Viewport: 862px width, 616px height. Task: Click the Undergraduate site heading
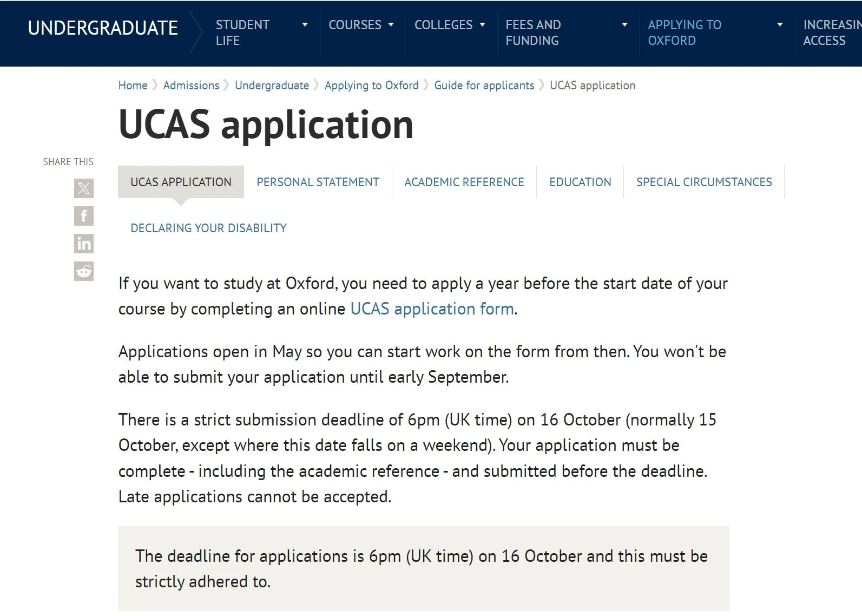coord(103,28)
